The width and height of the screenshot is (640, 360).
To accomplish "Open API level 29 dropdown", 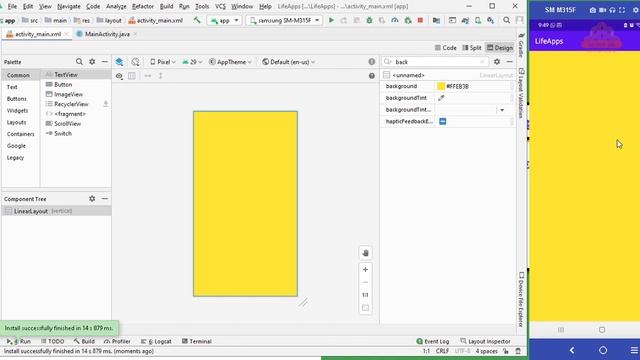I will (x=192, y=62).
